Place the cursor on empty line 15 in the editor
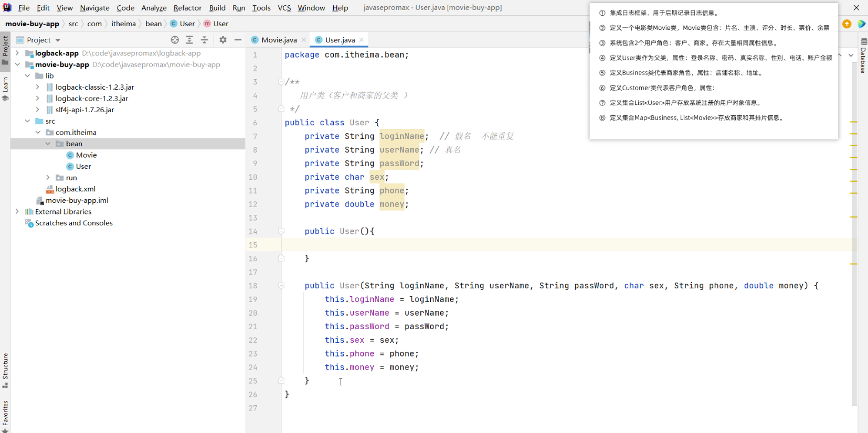Image resolution: width=868 pixels, height=433 pixels. click(566, 245)
